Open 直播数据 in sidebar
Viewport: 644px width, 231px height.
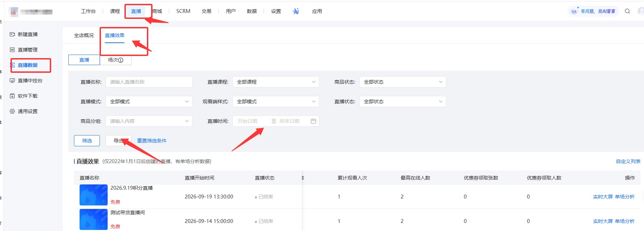28,65
